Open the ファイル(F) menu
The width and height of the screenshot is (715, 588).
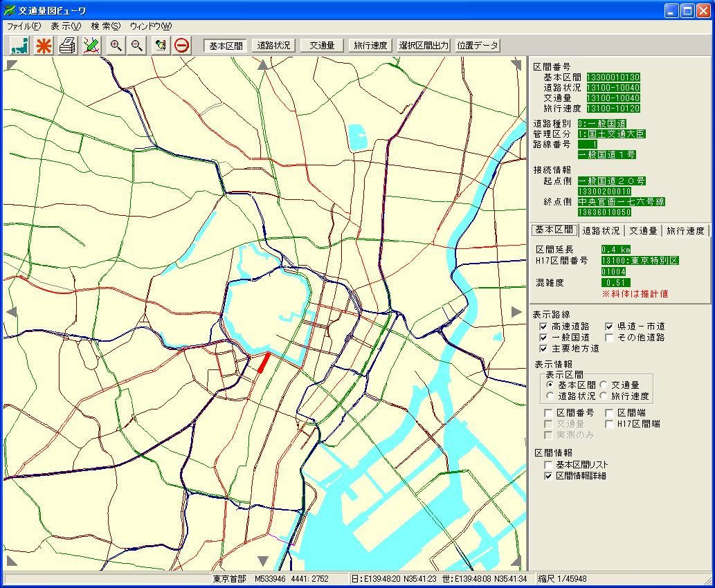click(24, 26)
